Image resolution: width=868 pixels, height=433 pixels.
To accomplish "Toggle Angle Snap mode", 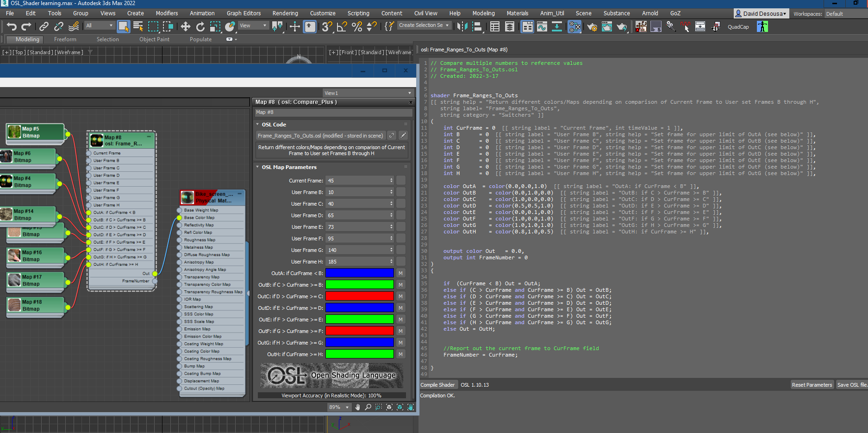I will (x=341, y=26).
